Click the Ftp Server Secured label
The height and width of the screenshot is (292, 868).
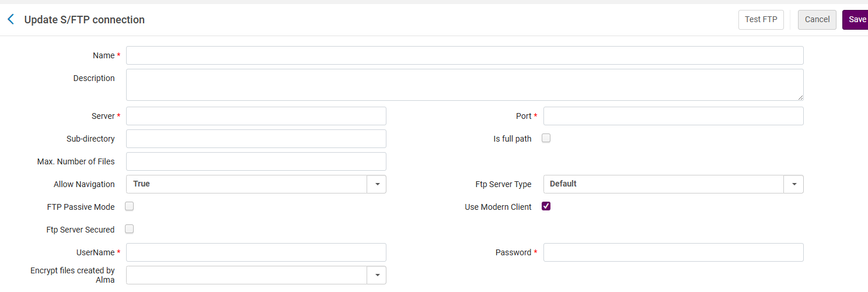(x=81, y=230)
